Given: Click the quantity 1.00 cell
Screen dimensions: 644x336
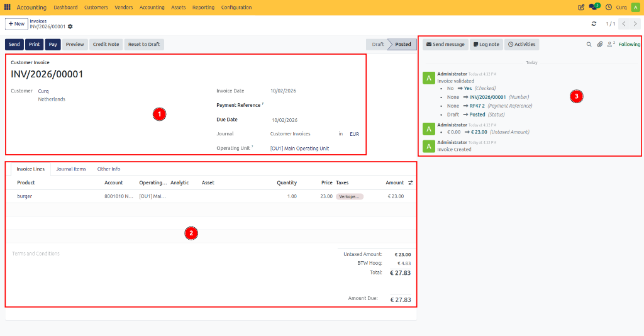Looking at the screenshot, I should tap(292, 196).
